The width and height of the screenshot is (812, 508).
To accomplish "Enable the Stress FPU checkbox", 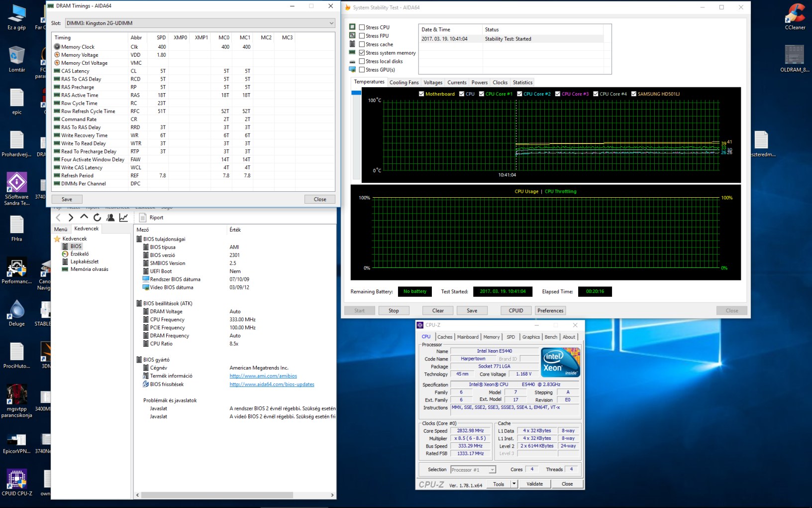I will [x=362, y=36].
